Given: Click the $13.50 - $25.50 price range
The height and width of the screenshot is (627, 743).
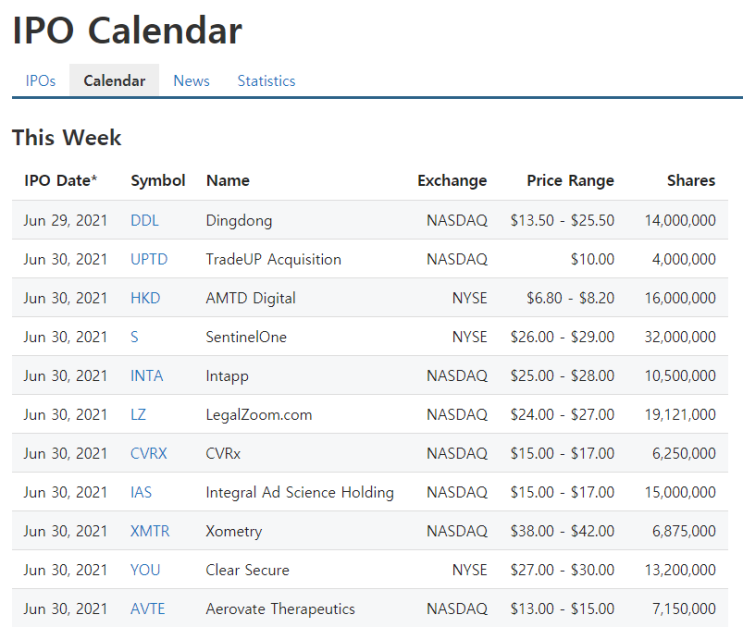Looking at the screenshot, I should [x=562, y=220].
